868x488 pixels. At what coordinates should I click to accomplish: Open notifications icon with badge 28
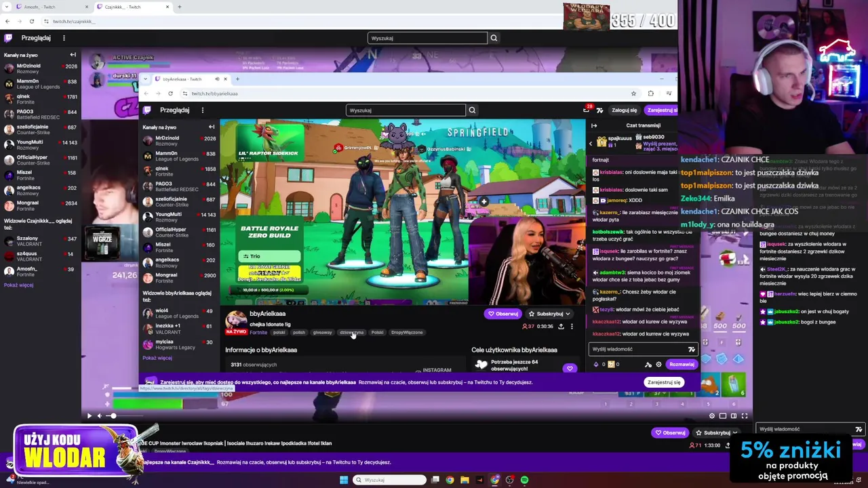coord(587,109)
